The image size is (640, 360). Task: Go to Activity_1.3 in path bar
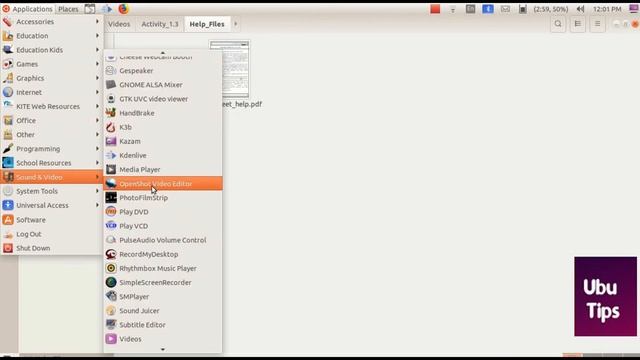[x=160, y=24]
